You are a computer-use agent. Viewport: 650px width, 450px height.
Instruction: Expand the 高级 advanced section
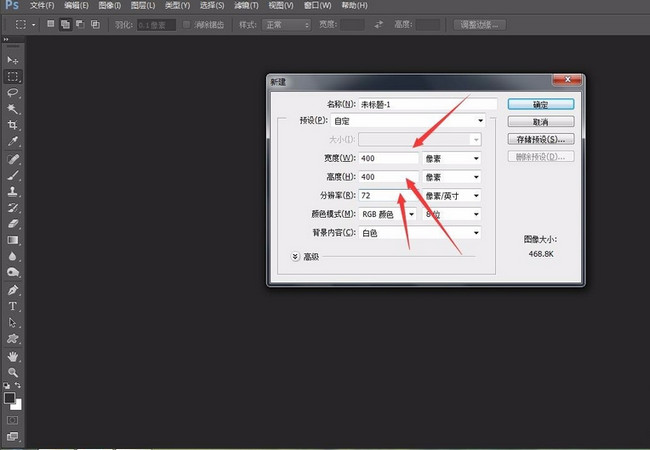(x=295, y=256)
